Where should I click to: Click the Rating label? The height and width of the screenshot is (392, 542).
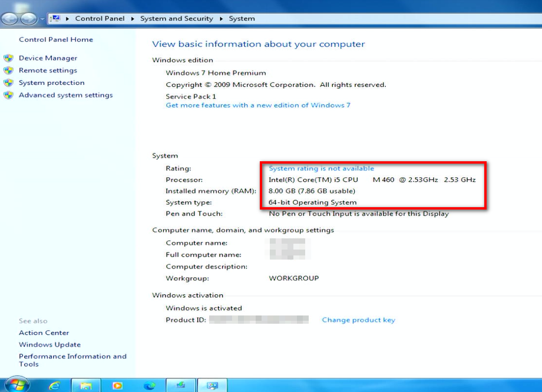click(x=179, y=168)
